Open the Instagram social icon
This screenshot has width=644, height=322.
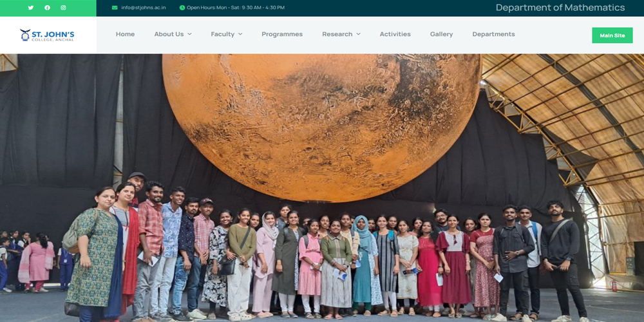pos(63,7)
